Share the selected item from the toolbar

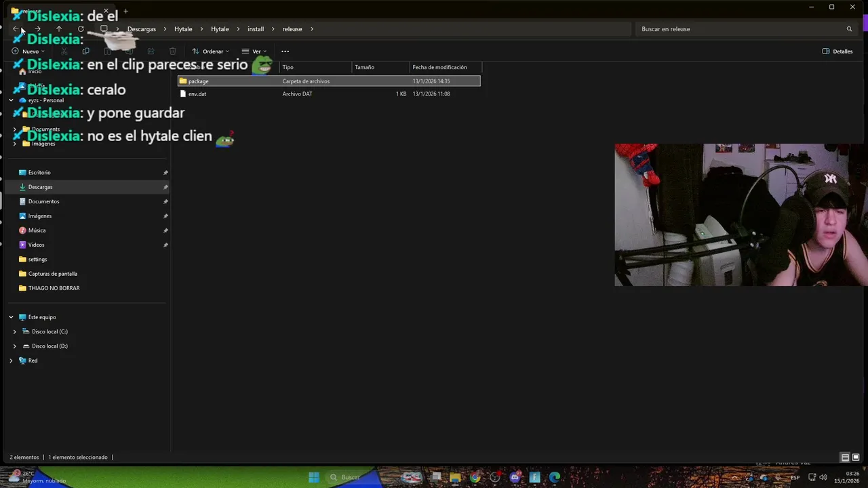click(151, 52)
